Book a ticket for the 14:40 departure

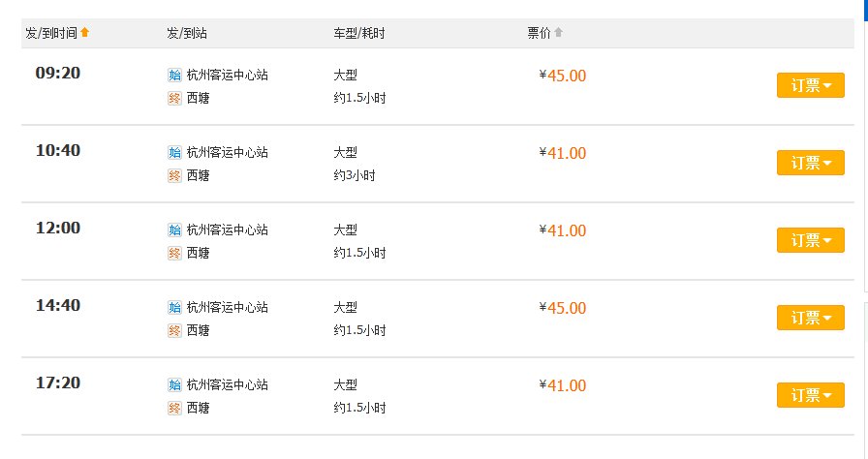pos(810,318)
